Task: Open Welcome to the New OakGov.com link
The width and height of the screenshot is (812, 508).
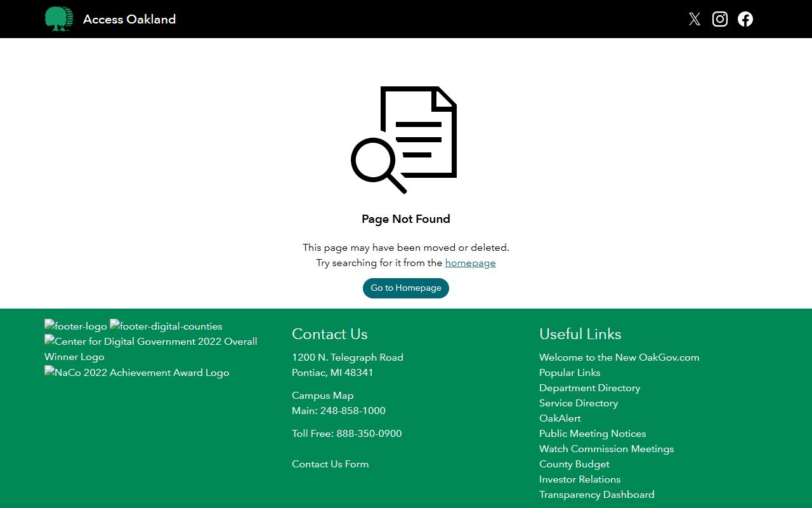Action: (619, 358)
